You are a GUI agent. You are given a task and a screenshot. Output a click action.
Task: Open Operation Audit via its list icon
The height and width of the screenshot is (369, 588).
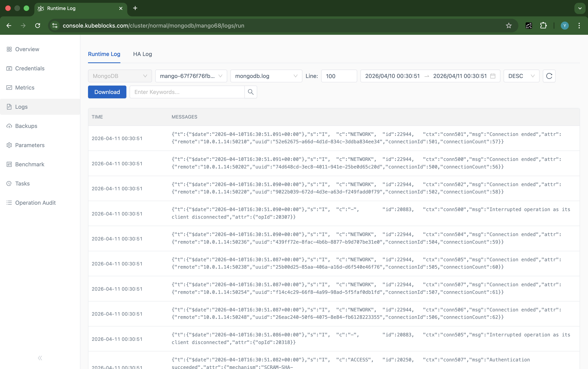[9, 202]
